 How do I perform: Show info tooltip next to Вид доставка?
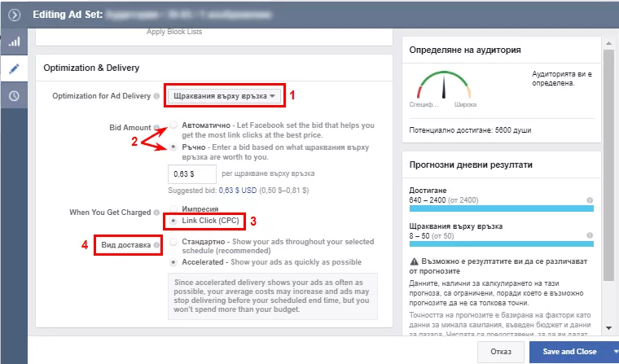(156, 245)
